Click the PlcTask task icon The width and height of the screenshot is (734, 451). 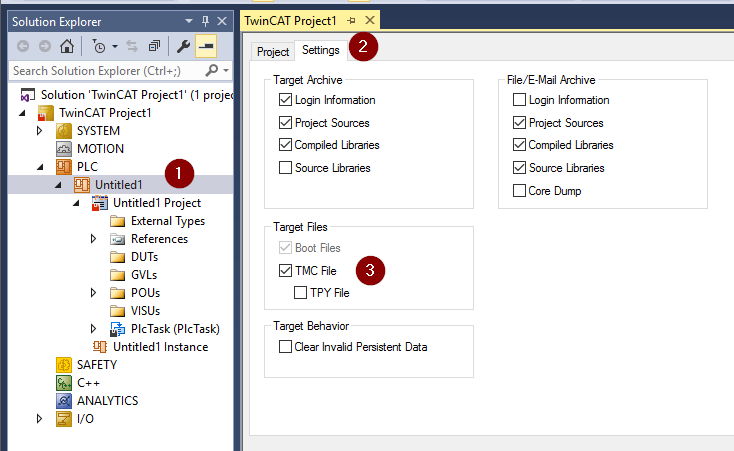click(x=117, y=329)
